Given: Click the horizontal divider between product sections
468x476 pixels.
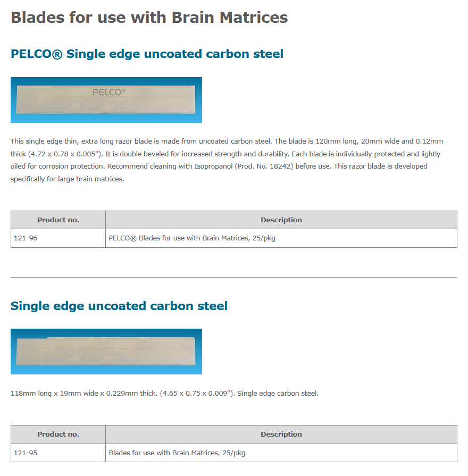Looking at the screenshot, I should click(233, 277).
